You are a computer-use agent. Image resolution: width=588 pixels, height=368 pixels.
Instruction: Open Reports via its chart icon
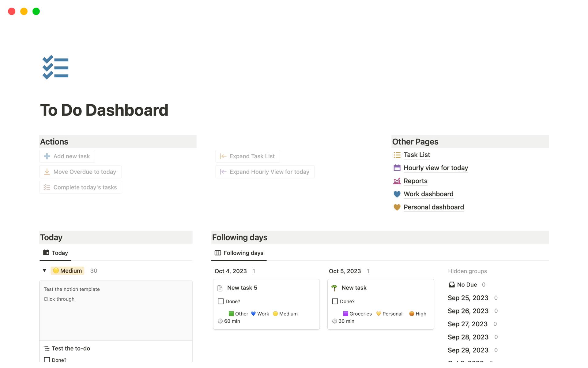[397, 181]
